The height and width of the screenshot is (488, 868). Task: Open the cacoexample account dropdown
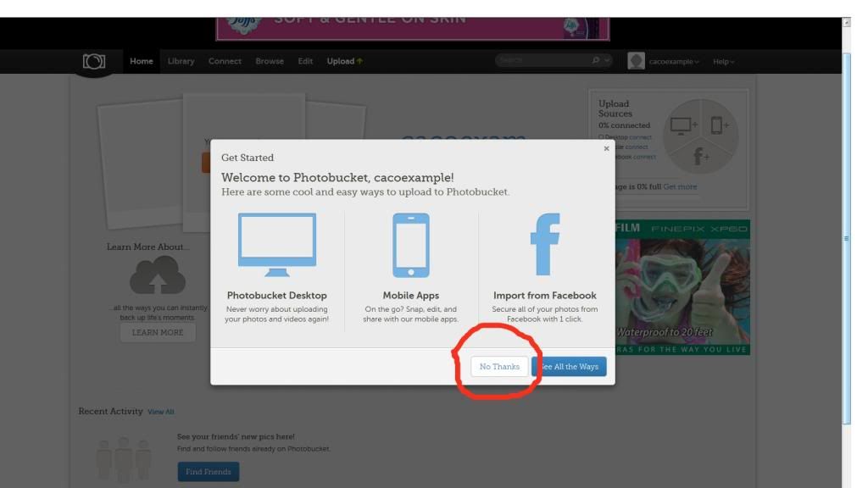click(674, 61)
